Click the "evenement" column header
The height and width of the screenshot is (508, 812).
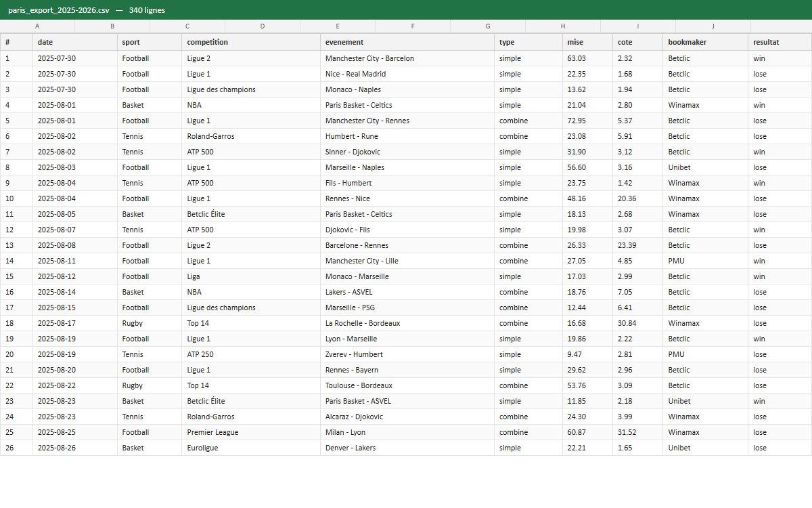407,42
